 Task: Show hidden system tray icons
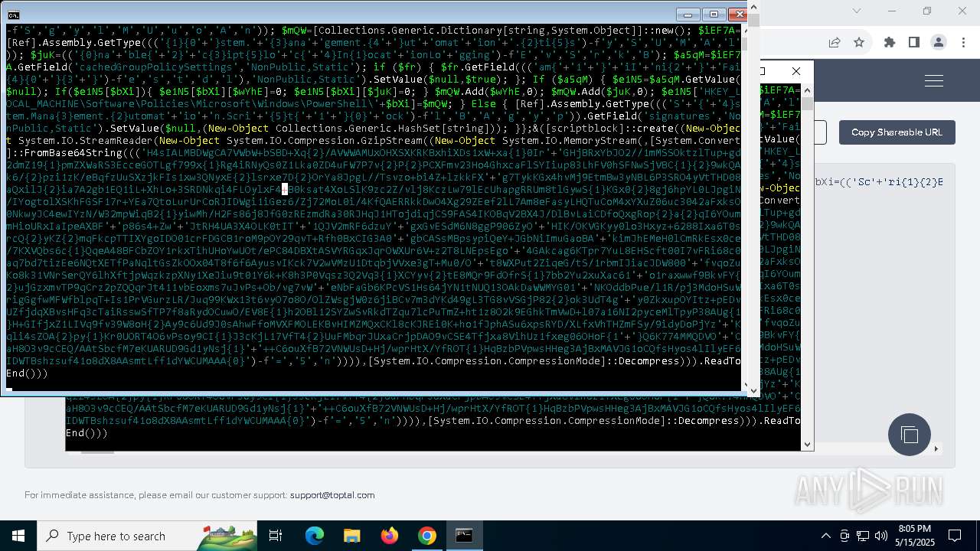click(x=825, y=536)
